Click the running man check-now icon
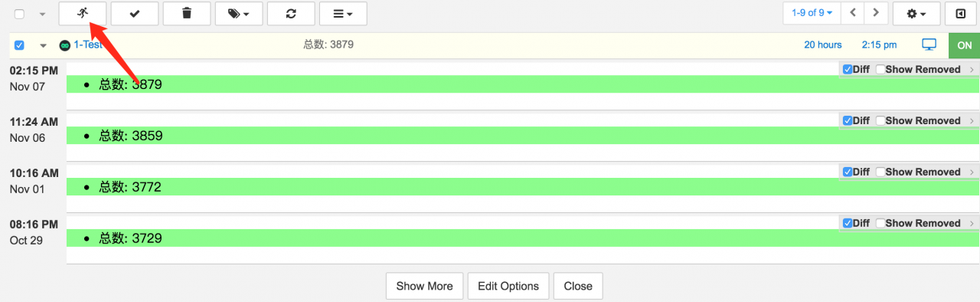Viewport: 980px width, 302px height. pyautogui.click(x=83, y=13)
